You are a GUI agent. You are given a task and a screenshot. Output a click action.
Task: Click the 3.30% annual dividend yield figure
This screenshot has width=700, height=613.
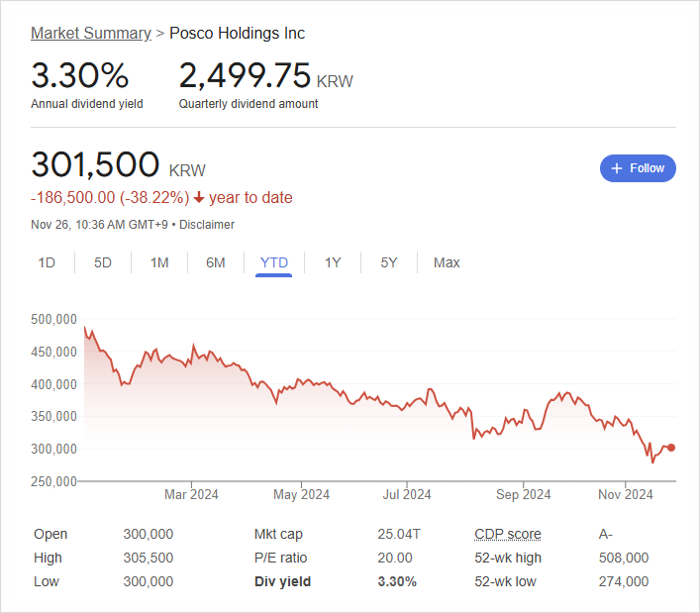click(80, 75)
